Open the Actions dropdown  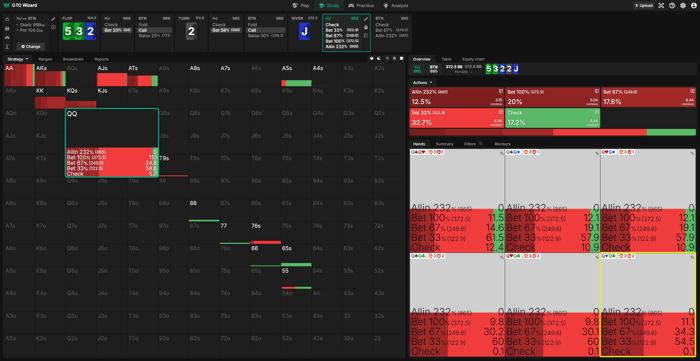point(422,83)
